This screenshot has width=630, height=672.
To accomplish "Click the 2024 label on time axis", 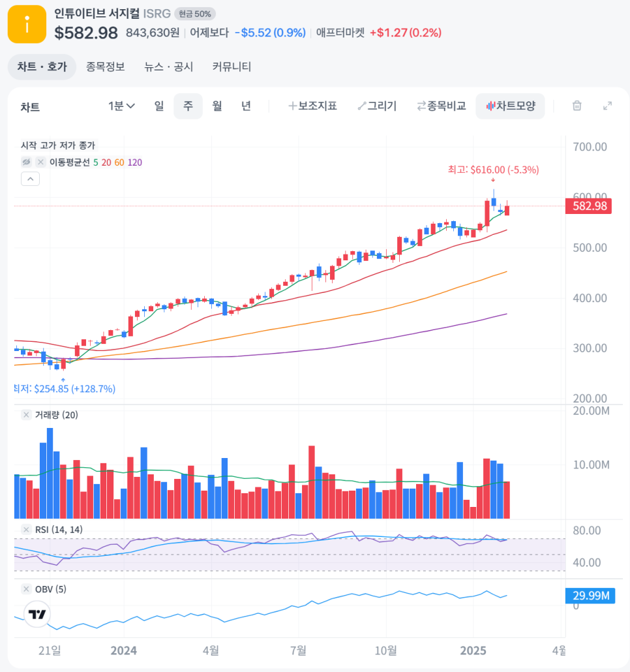I will pos(124,650).
